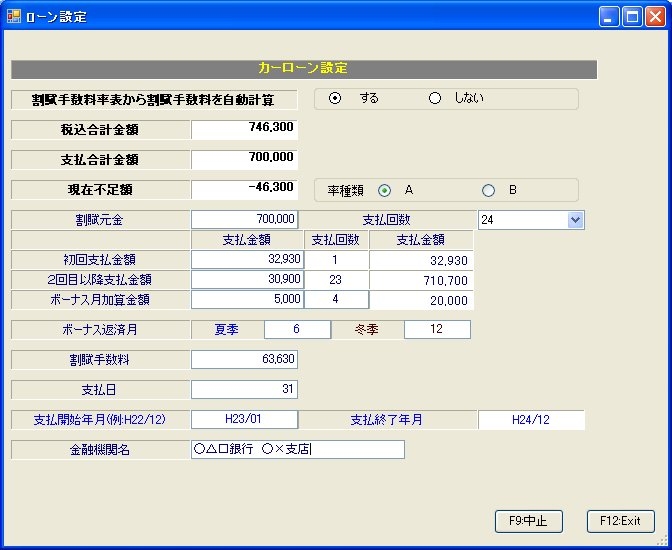Click the 金融機関名 text field
This screenshot has height=550, width=672.
(x=297, y=450)
